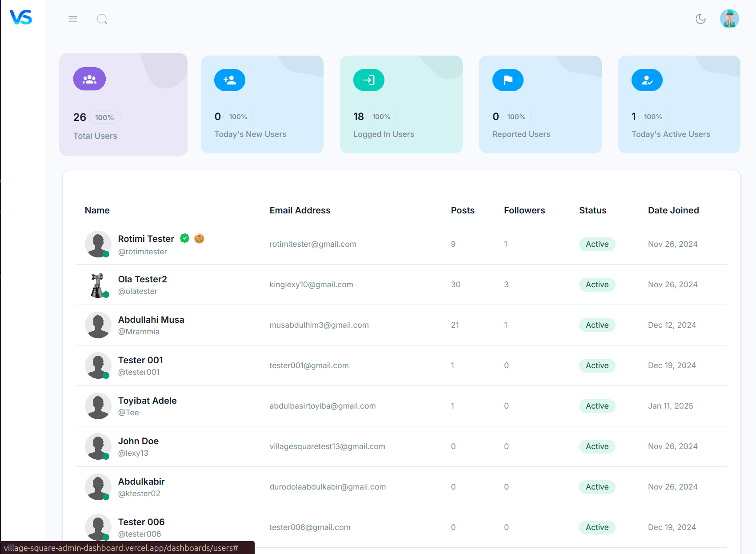Sort by the Posts column header
The image size is (756, 554).
[462, 210]
